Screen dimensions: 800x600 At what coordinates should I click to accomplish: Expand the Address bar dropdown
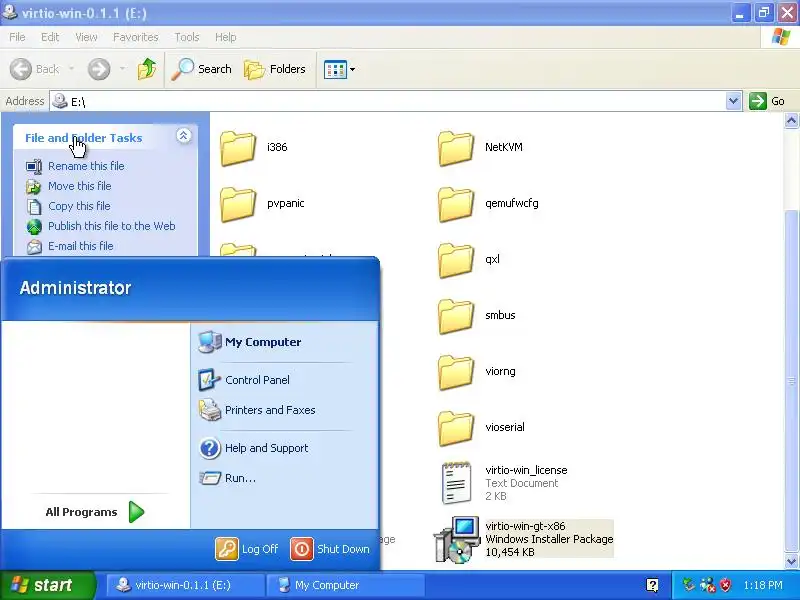tap(733, 101)
